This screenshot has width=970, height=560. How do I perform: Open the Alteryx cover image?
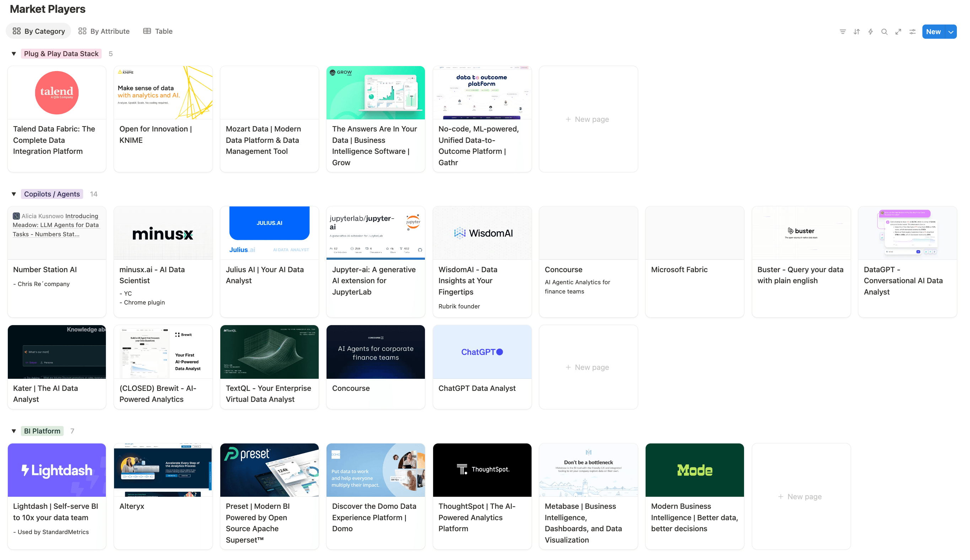163,470
